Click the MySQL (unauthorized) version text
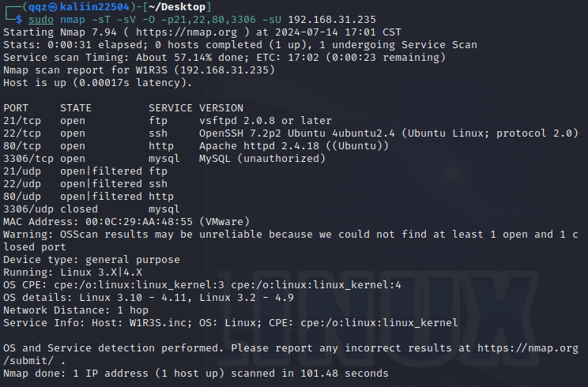This screenshot has width=588, height=387. (262, 158)
